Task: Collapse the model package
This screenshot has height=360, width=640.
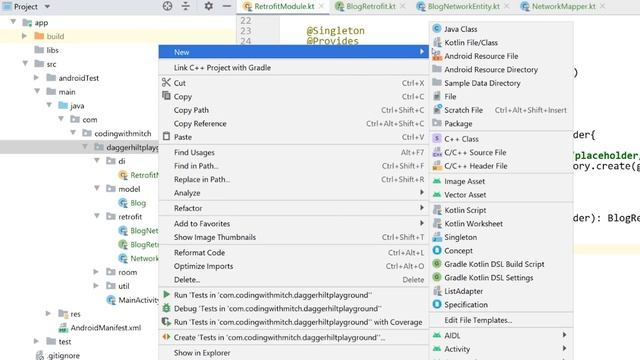Action: (97, 188)
